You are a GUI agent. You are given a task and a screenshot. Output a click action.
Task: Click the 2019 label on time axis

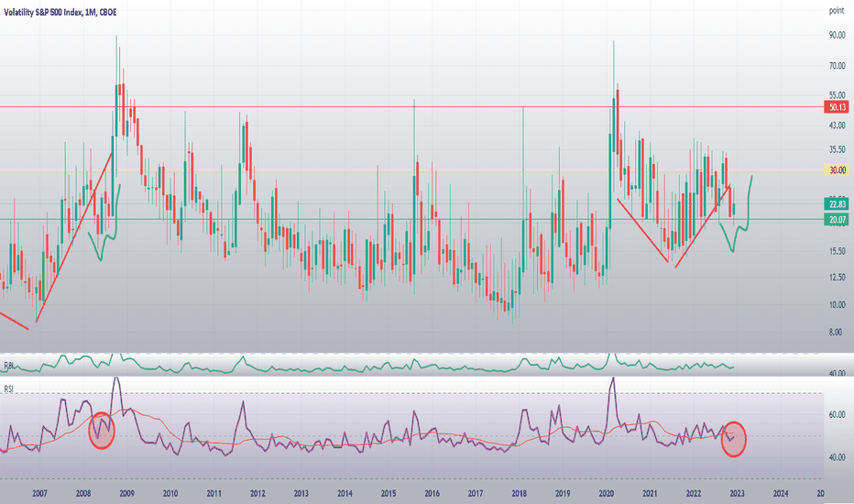563,494
